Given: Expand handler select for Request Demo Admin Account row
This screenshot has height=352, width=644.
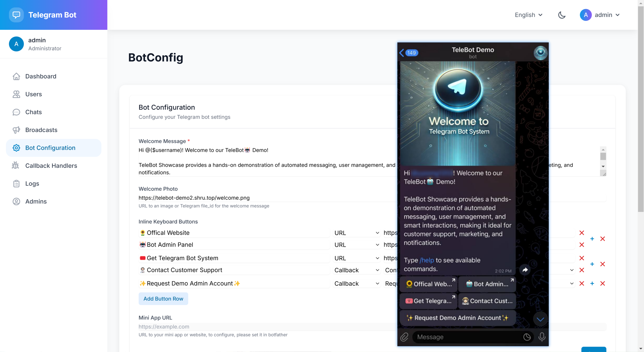Looking at the screenshot, I should coord(572,283).
